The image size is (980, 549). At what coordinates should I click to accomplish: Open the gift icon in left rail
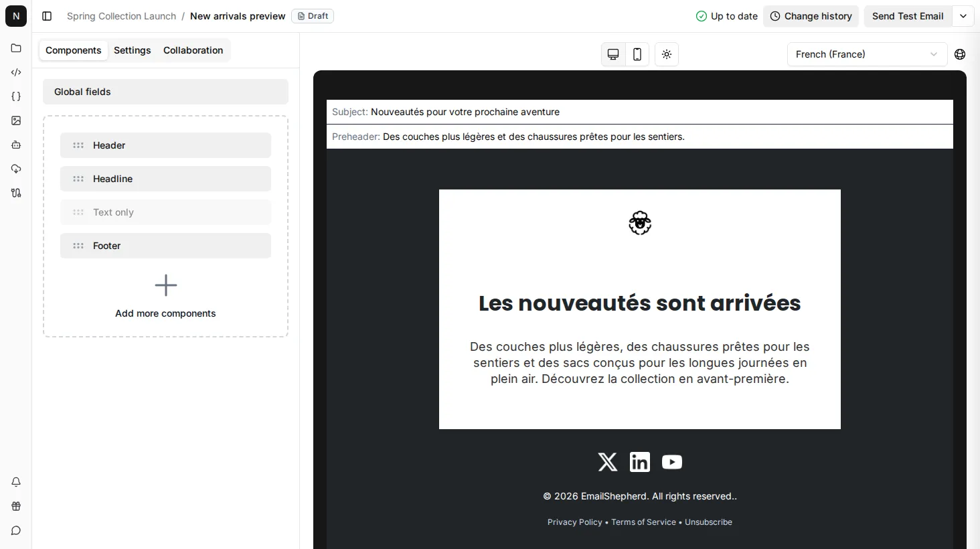pos(16,506)
